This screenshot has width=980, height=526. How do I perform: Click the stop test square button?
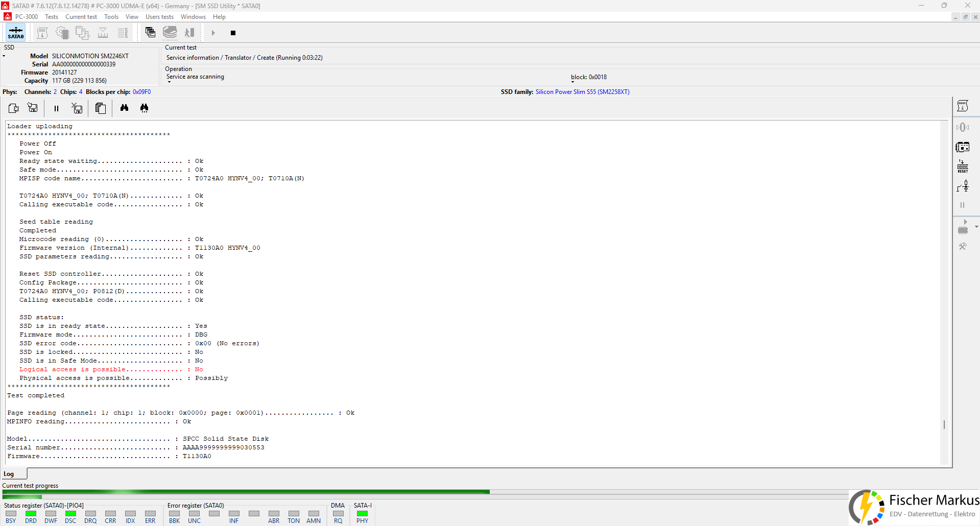(x=233, y=33)
